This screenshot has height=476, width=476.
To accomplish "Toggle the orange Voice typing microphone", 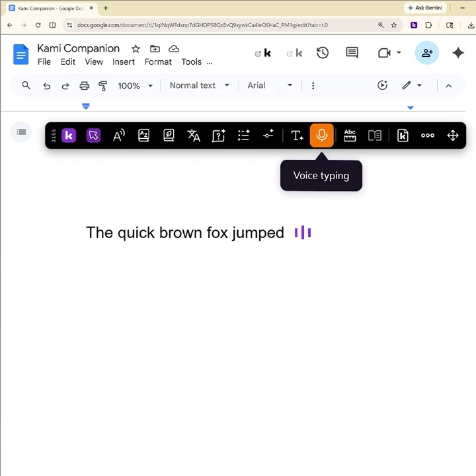I will click(322, 136).
